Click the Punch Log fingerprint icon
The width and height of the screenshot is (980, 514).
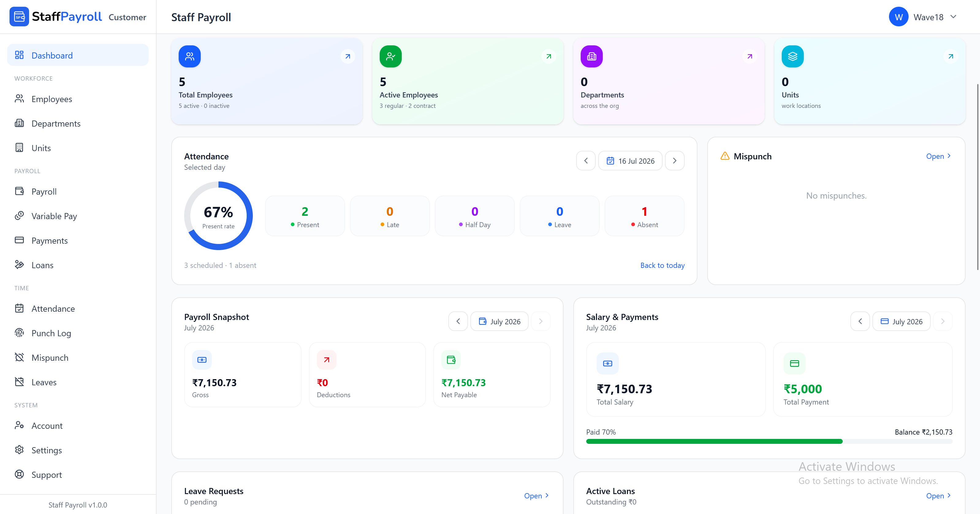click(x=19, y=333)
